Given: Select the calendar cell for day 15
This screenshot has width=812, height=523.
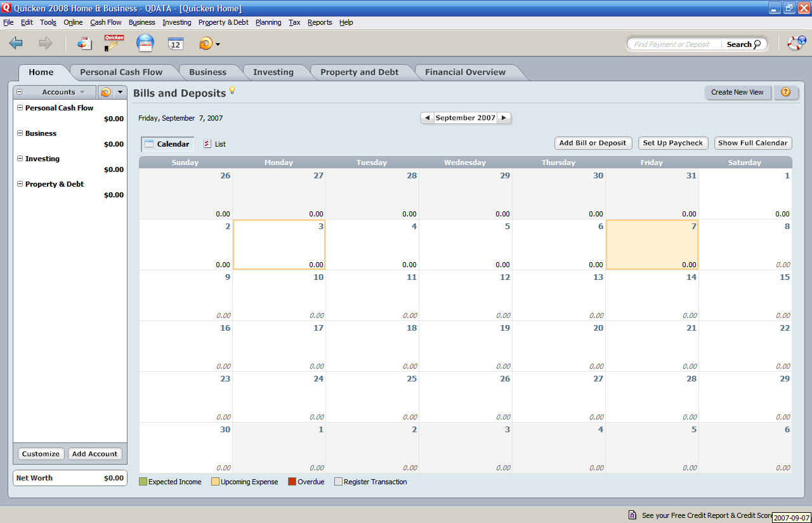Looking at the screenshot, I should point(745,296).
